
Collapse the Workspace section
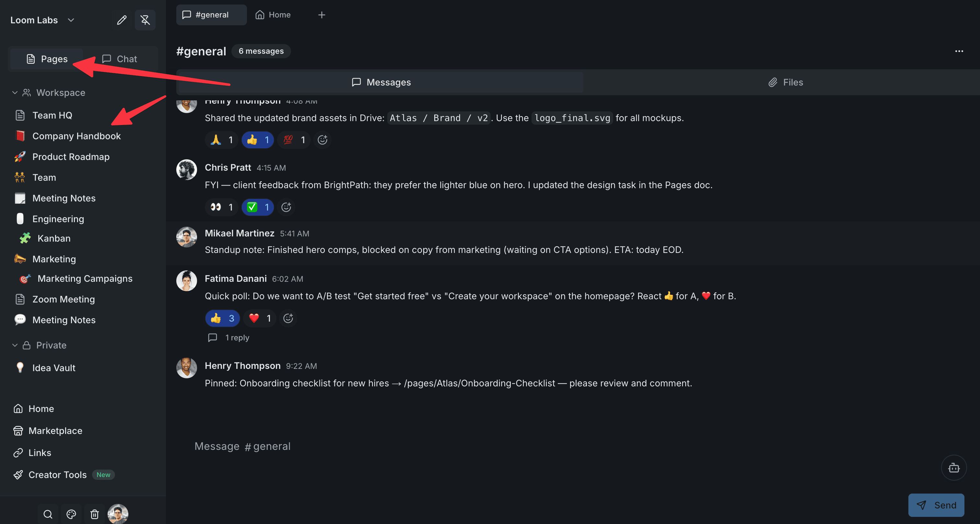[x=15, y=92]
